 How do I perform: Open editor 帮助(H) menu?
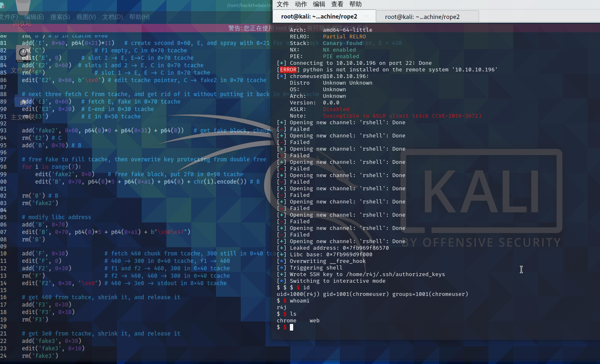pyautogui.click(x=140, y=17)
